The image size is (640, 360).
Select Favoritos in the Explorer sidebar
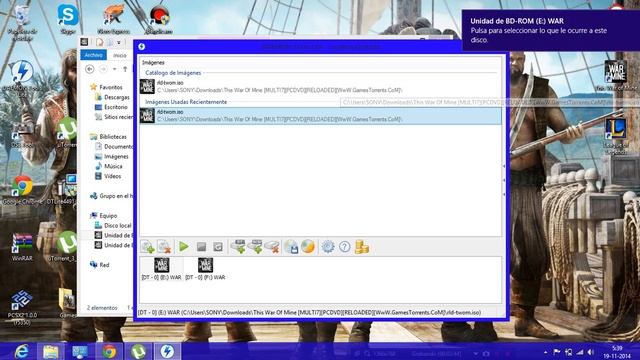click(106, 87)
